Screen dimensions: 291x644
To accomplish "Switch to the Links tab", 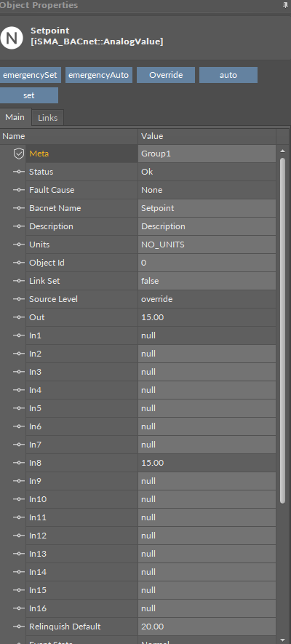I will (47, 118).
